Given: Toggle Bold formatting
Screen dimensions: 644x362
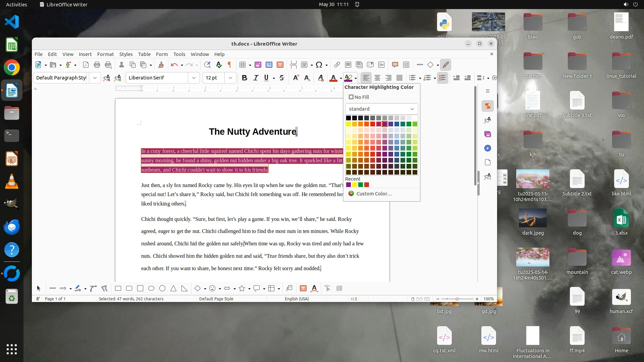Looking at the screenshot, I should [245, 78].
